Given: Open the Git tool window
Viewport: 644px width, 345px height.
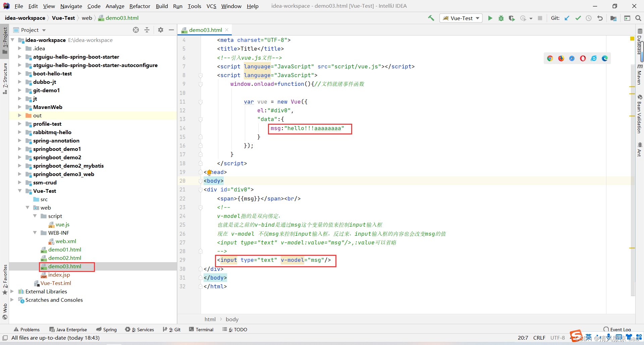Looking at the screenshot, I should [171, 330].
